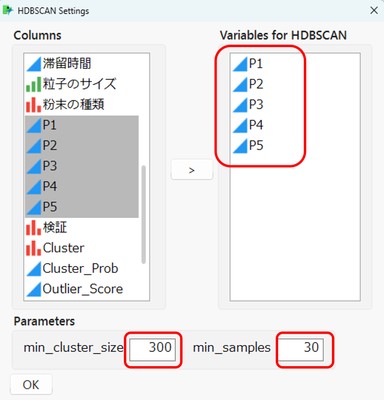Click the green ordinal icon beside 粒子のサイズ
Image resolution: width=384 pixels, height=400 pixels.
click(33, 85)
